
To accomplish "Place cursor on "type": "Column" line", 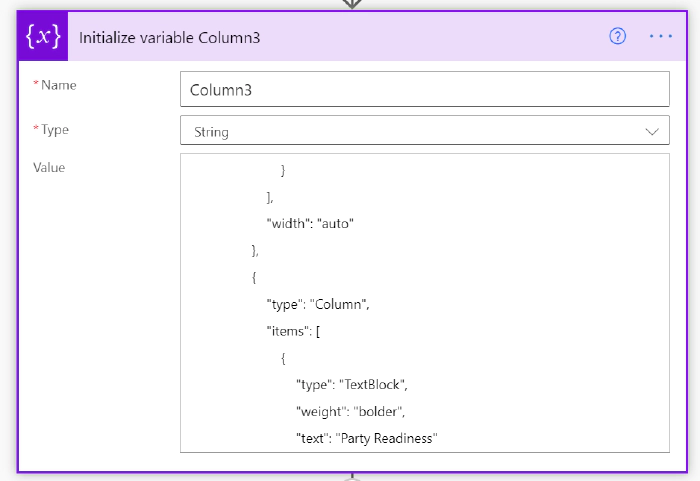I will [x=318, y=305].
